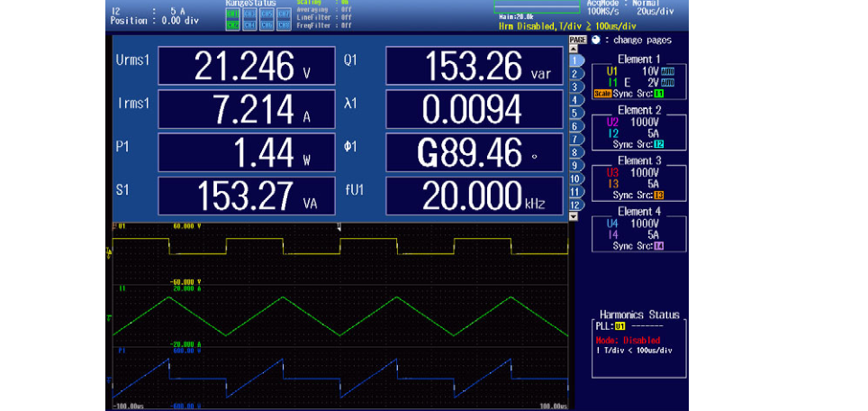Switch to page 10 tab
This screenshot has width=868, height=411.
coord(576,178)
